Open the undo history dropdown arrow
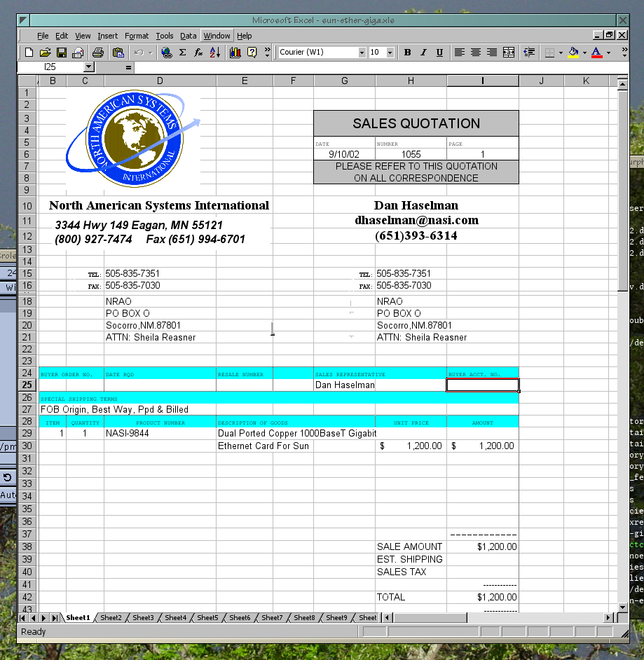 tap(150, 52)
